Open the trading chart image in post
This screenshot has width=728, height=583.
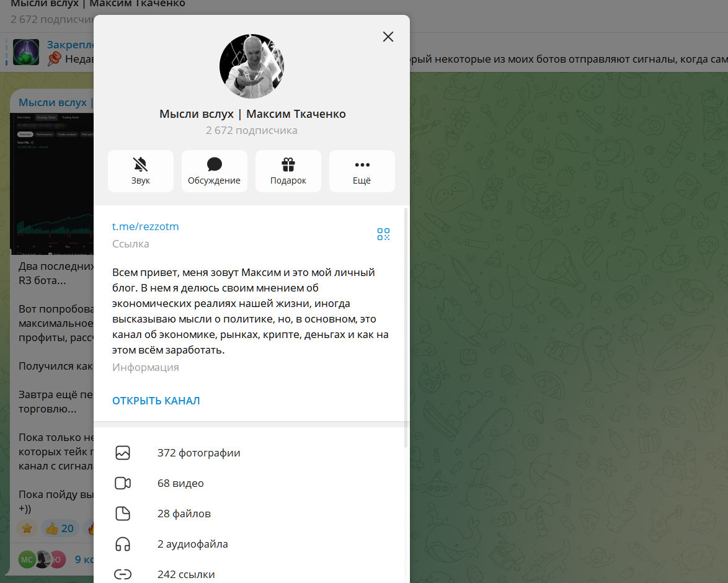point(52,184)
